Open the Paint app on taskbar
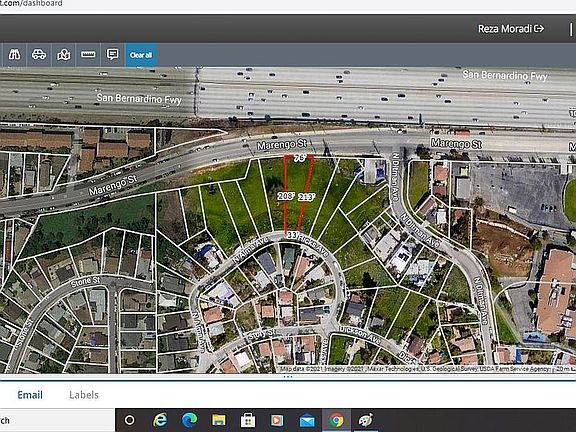 366,420
